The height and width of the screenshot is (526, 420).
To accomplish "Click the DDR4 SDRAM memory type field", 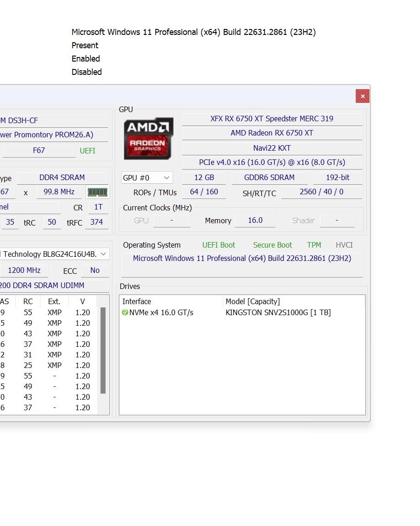I will pos(62,177).
